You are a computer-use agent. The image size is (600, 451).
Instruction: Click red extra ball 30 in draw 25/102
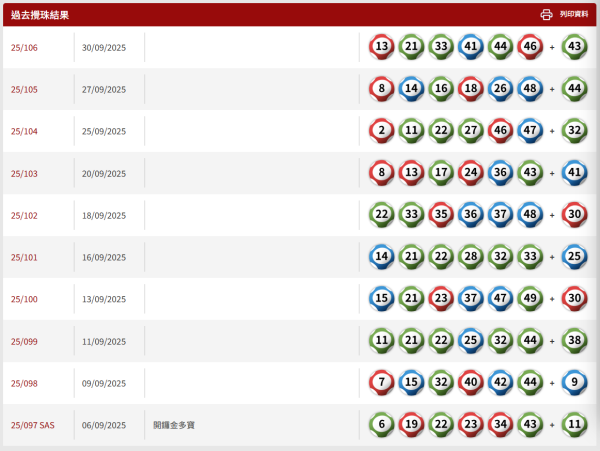point(574,215)
